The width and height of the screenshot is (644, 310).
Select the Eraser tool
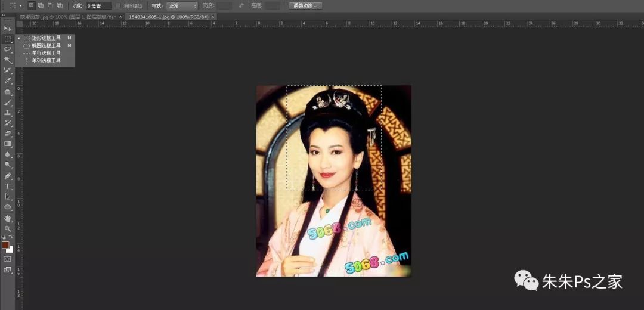(7, 134)
